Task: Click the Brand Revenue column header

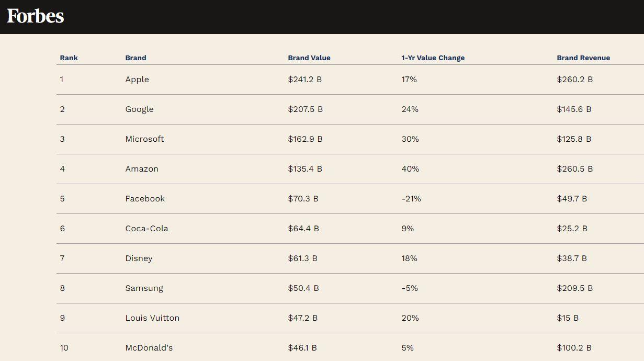Action: coord(583,58)
